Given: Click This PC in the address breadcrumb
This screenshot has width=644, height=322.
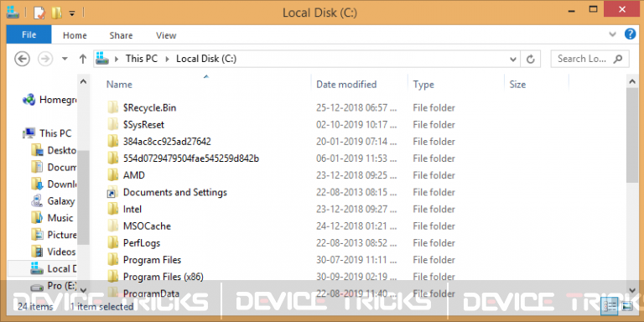Looking at the screenshot, I should coord(141,59).
